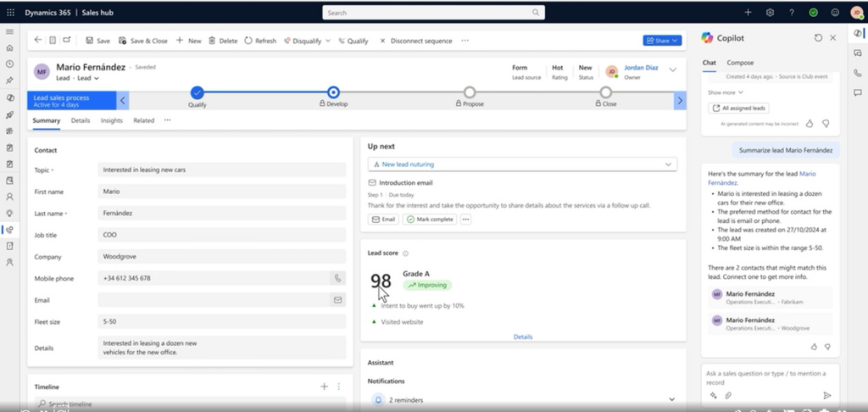Give thumbs down on the lead summary response
Screen dimensions: 868x412
tap(826, 346)
